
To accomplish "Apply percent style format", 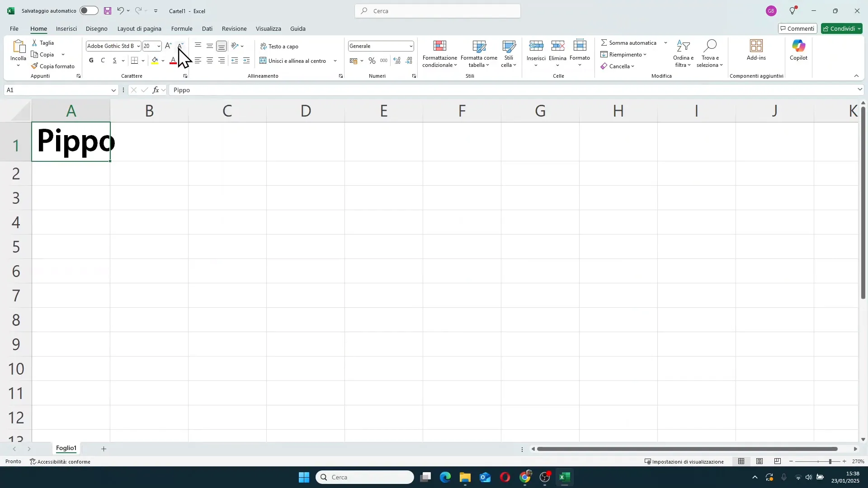I will click(x=372, y=61).
